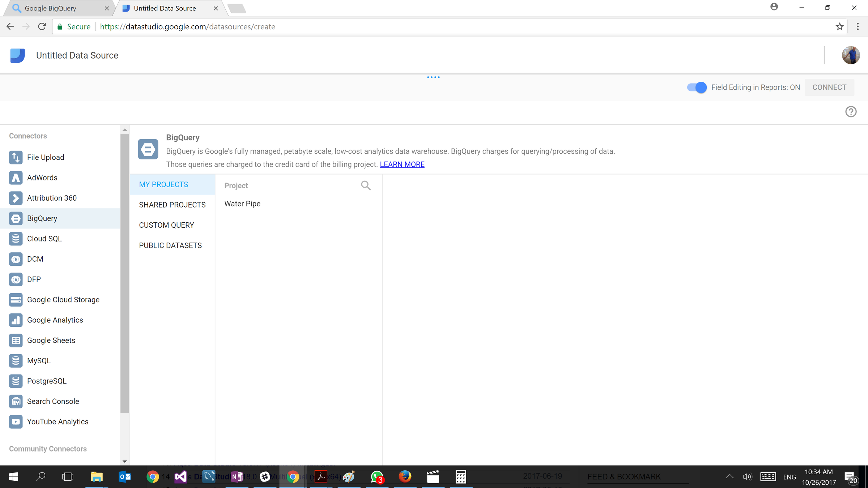Click the CONNECT button
This screenshot has width=868, height=488.
pos(829,87)
